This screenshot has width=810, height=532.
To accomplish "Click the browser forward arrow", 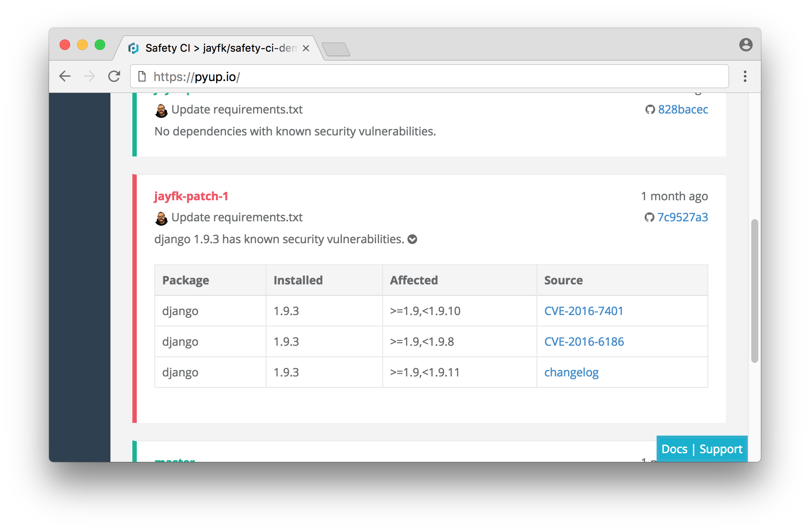I will (89, 76).
